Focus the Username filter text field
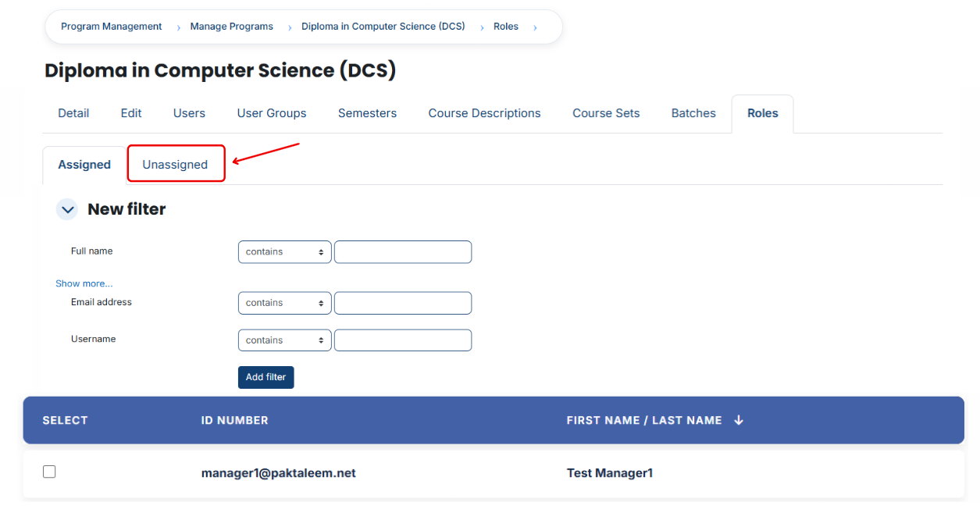The height and width of the screenshot is (509, 980). (403, 340)
